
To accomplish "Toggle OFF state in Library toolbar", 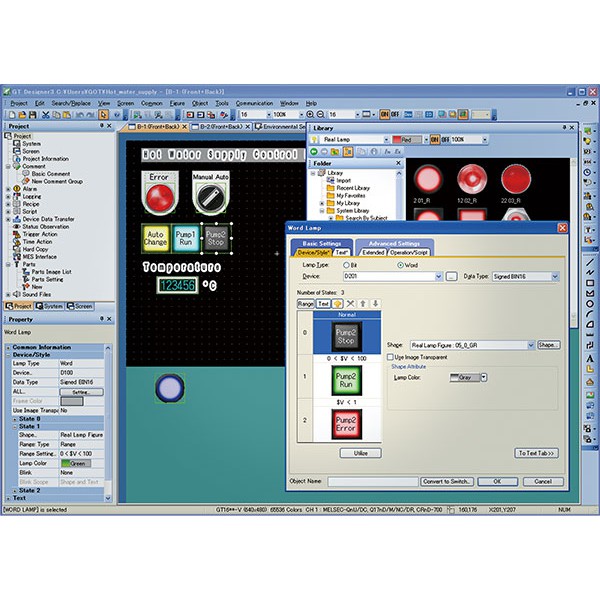I will (445, 140).
